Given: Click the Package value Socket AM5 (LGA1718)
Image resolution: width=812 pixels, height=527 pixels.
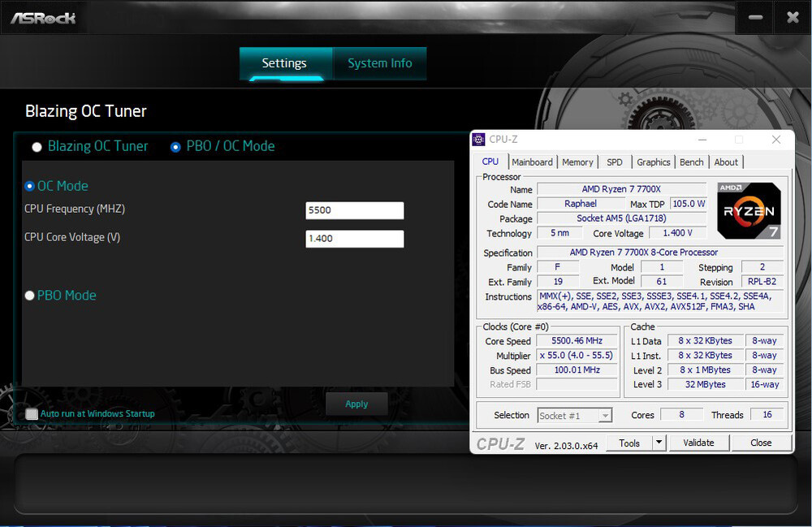Looking at the screenshot, I should click(621, 218).
